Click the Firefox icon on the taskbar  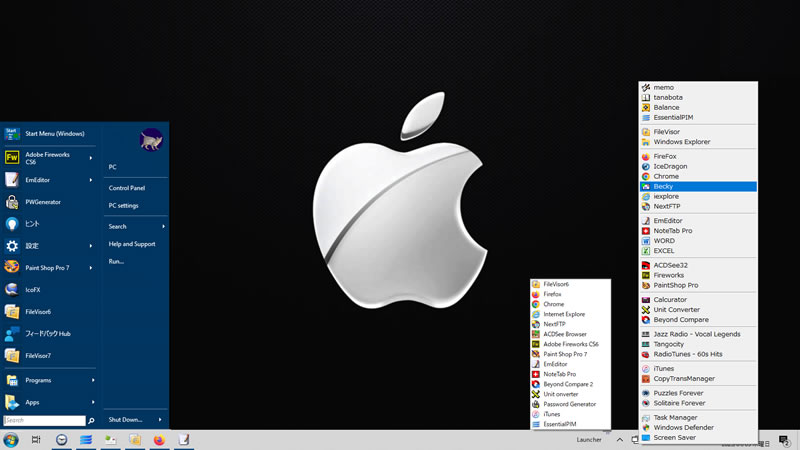point(159,439)
